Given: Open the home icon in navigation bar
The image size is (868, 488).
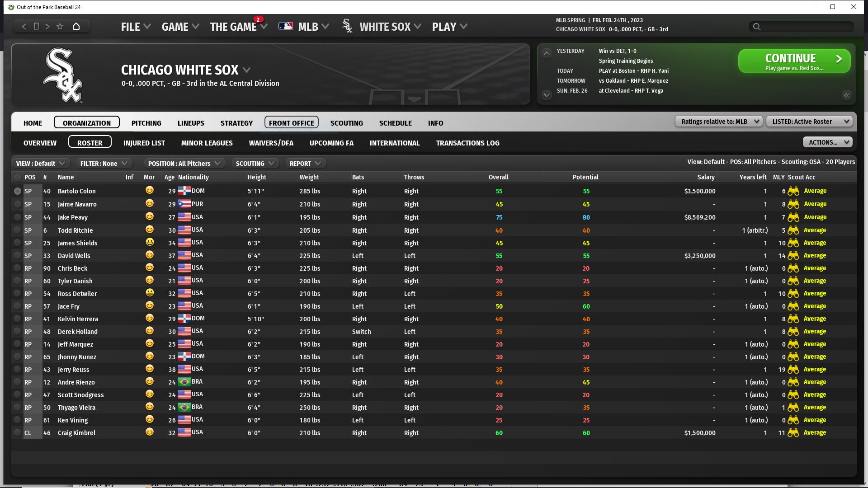Looking at the screenshot, I should coord(76,27).
